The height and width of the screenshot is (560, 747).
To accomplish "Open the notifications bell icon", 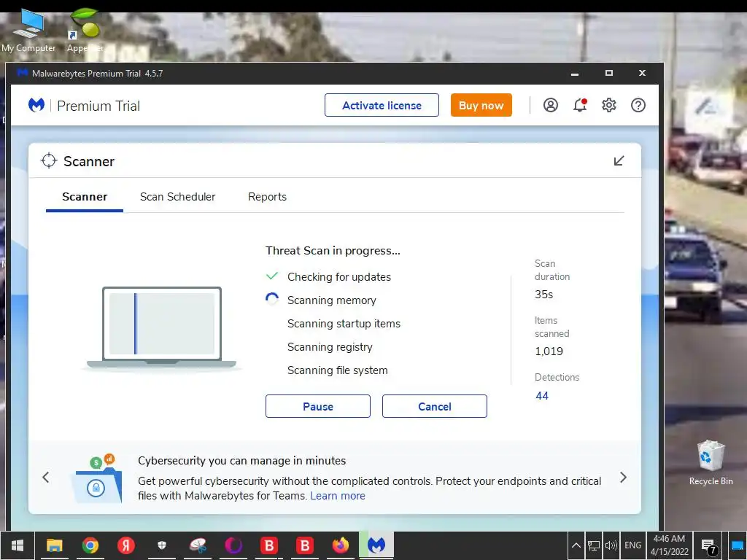I will click(580, 105).
